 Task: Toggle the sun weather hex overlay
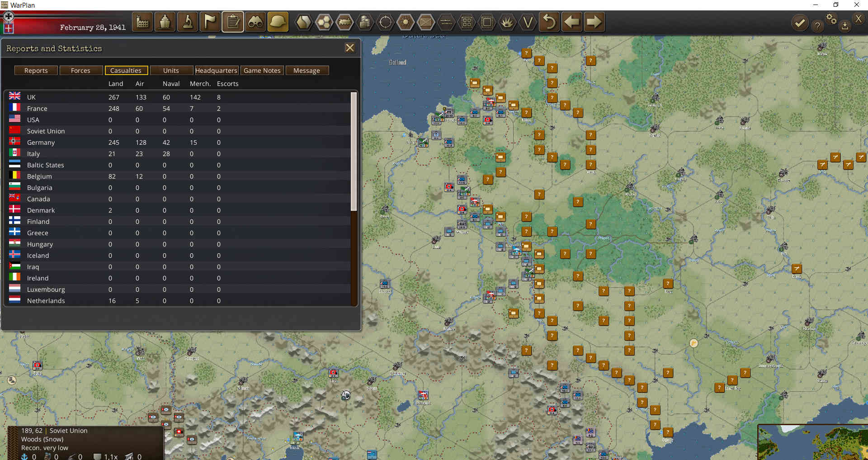click(406, 22)
